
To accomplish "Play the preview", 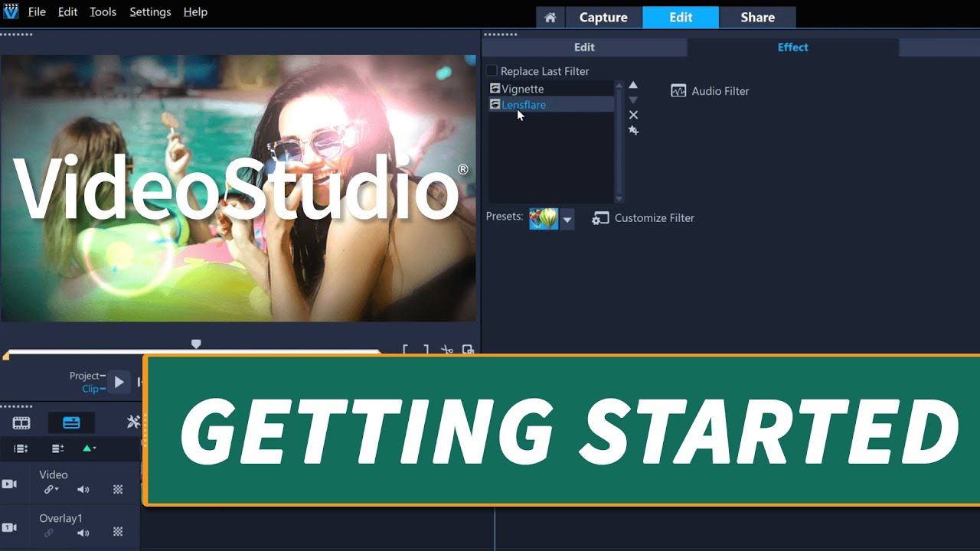I will click(x=119, y=382).
